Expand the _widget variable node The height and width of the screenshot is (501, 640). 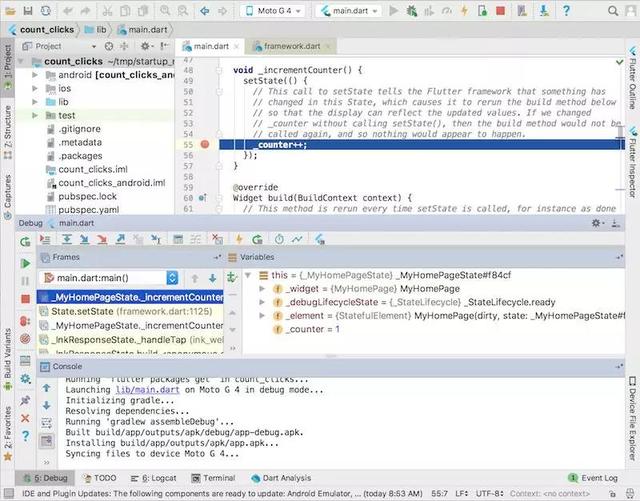[x=262, y=289]
